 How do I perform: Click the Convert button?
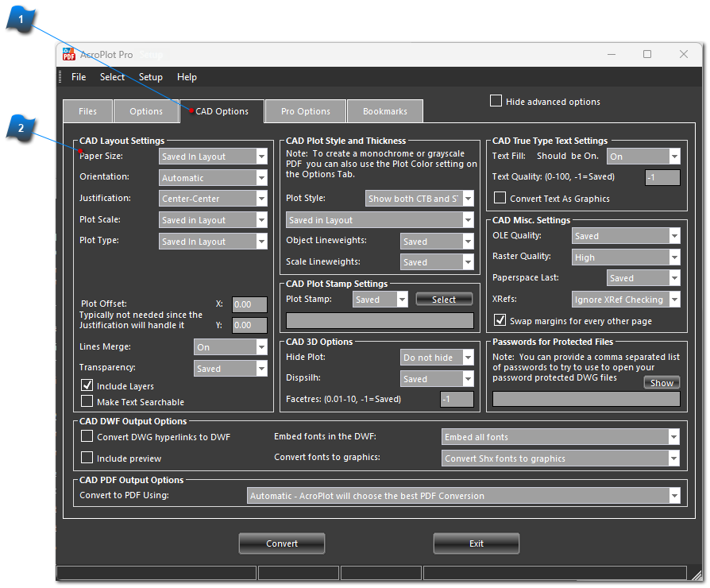(x=282, y=544)
